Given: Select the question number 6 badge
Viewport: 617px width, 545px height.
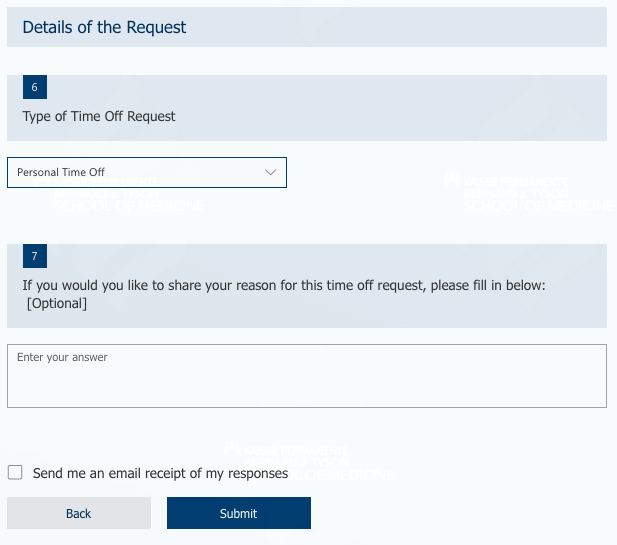Looking at the screenshot, I should click(35, 87).
